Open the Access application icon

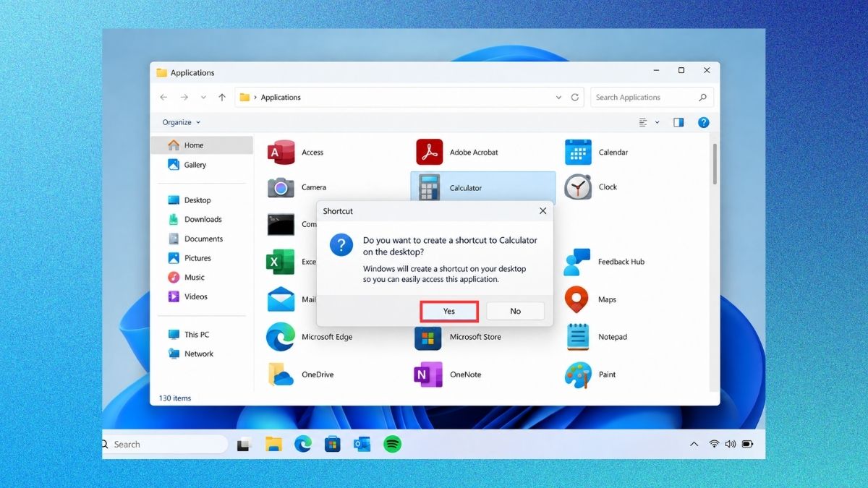coord(281,152)
